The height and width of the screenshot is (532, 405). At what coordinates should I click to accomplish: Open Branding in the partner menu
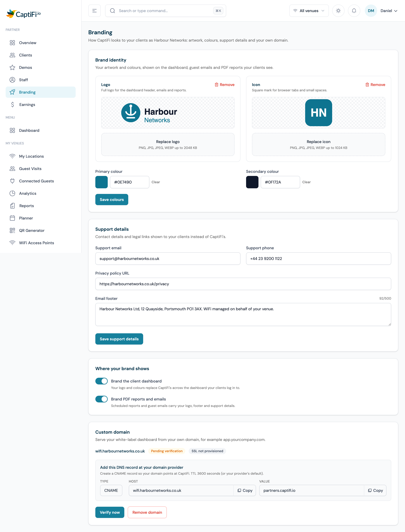tap(40, 92)
